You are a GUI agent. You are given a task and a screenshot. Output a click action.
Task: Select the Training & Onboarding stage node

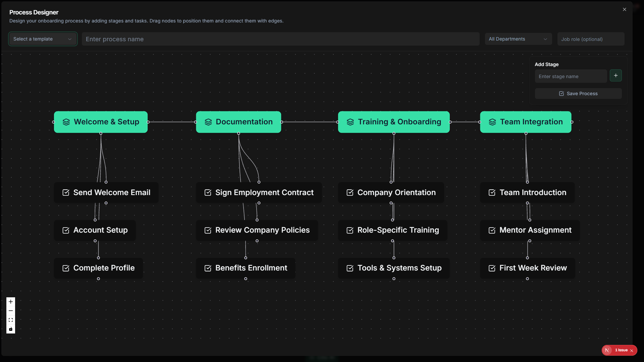point(394,122)
